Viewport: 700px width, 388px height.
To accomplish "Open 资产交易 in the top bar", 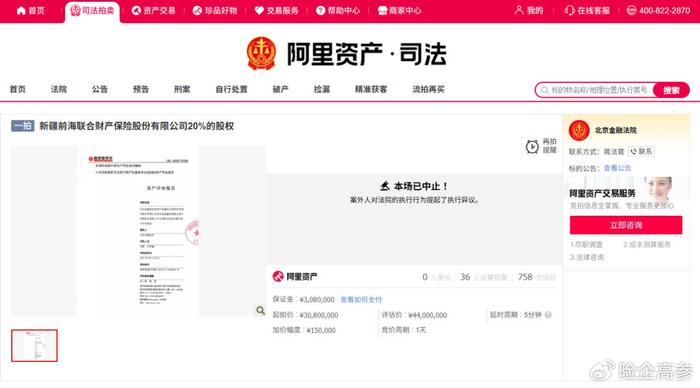I will click(154, 10).
